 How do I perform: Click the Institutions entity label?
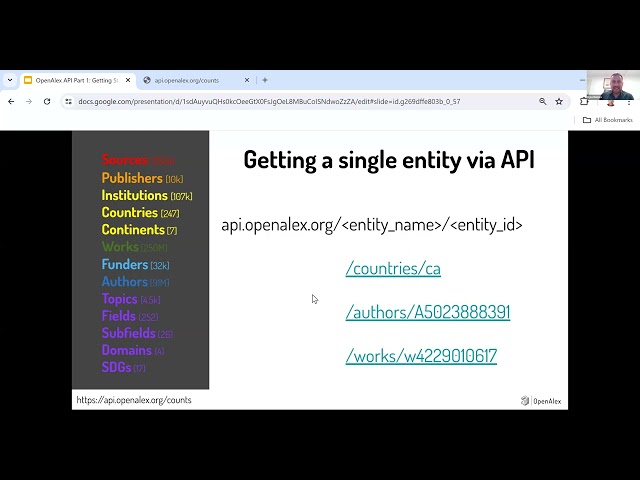[x=135, y=195]
